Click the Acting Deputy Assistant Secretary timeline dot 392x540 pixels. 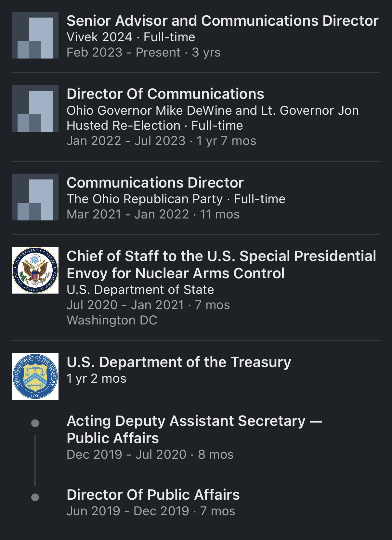pos(35,423)
